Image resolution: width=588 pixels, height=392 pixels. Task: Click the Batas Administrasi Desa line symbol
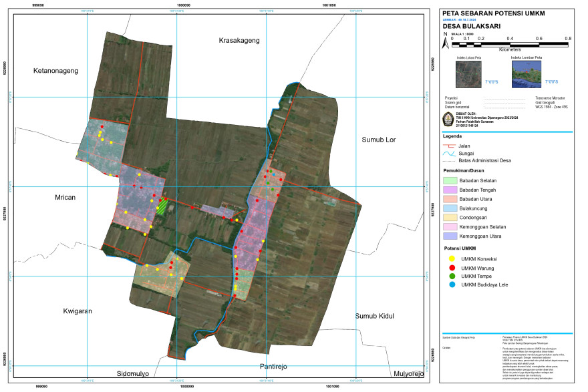coord(448,161)
